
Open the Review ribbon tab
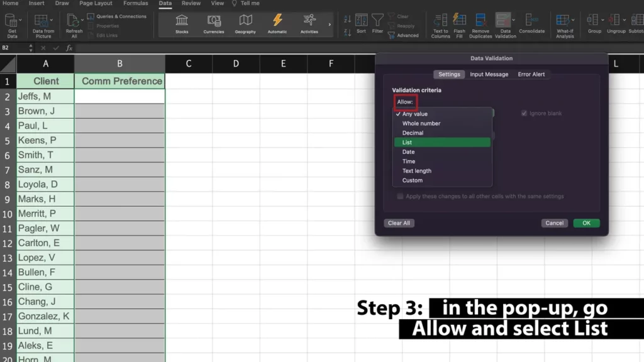[191, 3]
